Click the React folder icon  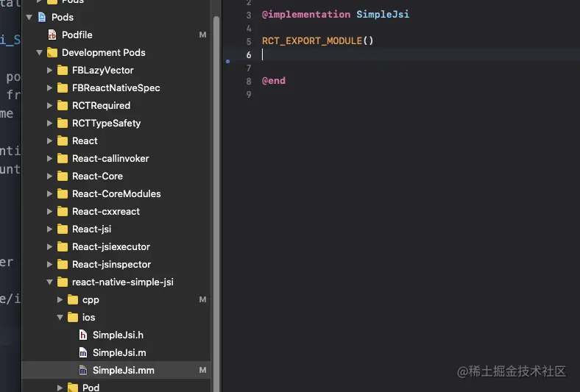63,140
